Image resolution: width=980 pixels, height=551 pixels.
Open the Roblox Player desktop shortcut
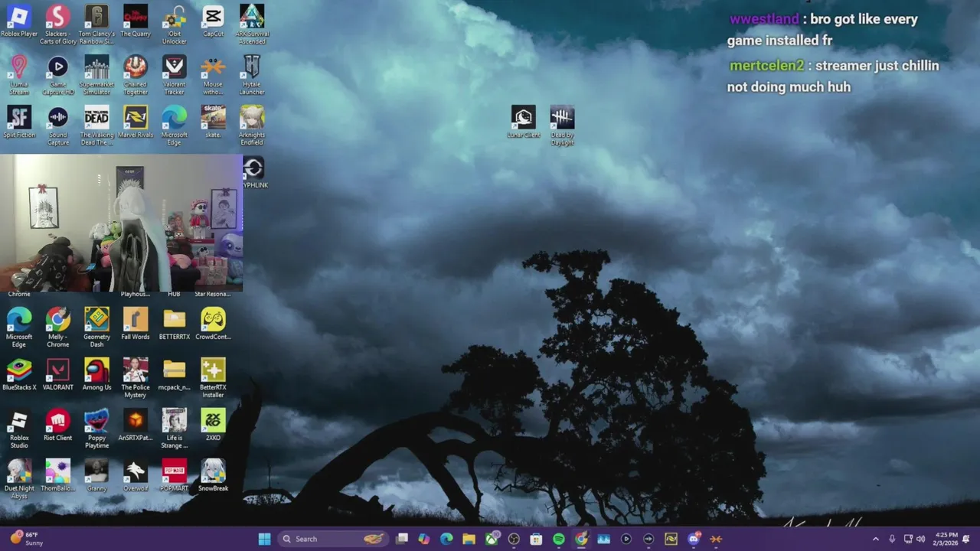(x=19, y=21)
